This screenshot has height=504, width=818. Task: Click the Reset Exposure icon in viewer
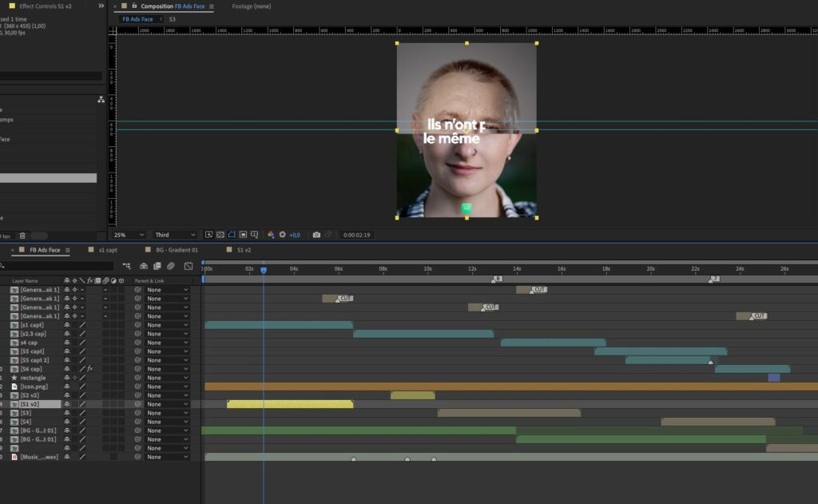coord(282,235)
